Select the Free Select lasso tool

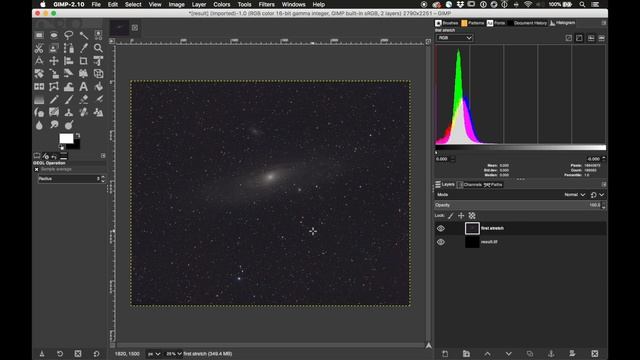tap(69, 36)
